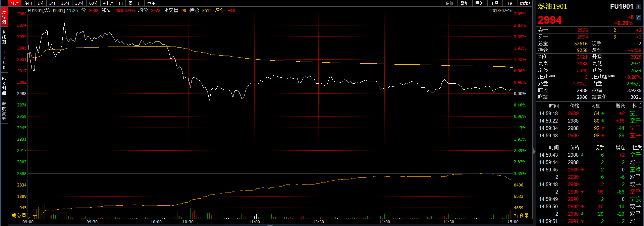Select the 60分 timeframe

93,3
